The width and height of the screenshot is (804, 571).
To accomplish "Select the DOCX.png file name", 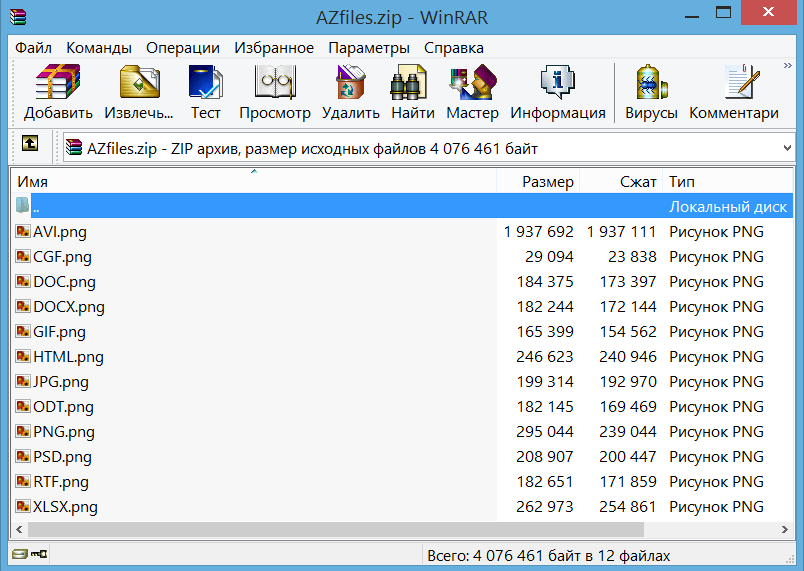I will [69, 307].
